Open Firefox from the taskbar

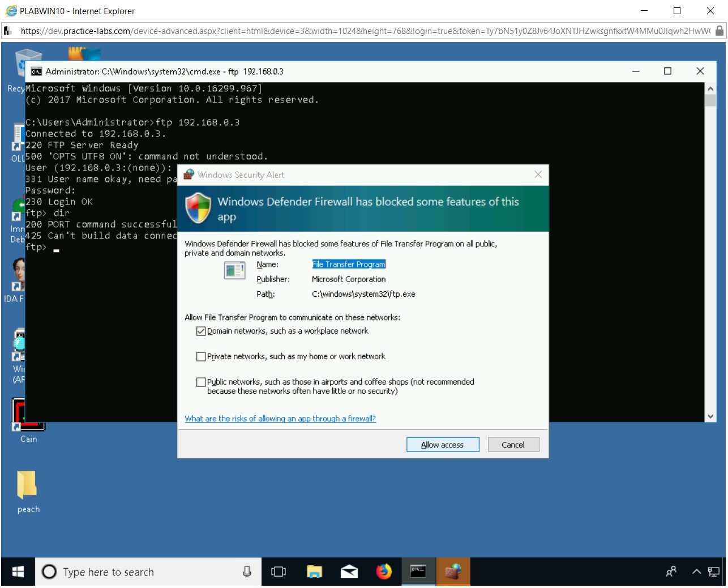(384, 572)
